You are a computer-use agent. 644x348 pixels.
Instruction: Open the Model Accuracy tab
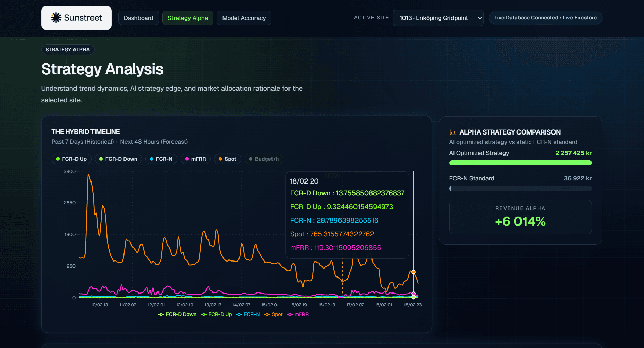pyautogui.click(x=244, y=18)
